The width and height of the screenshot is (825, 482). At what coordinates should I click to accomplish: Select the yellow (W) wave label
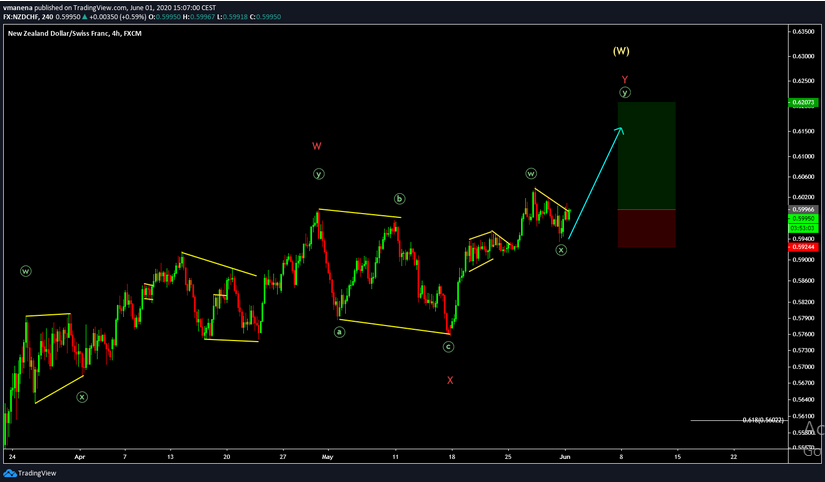(621, 51)
